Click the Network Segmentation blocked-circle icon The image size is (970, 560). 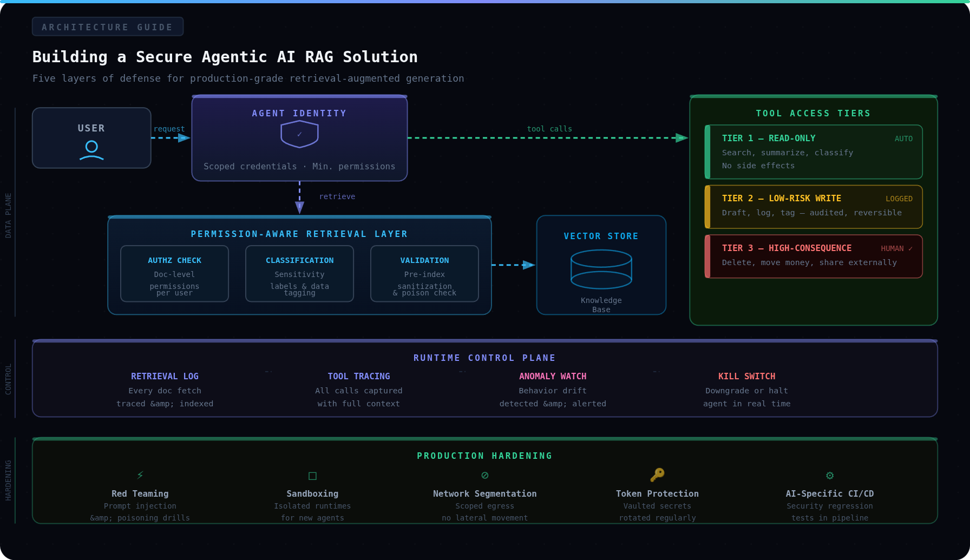point(485,475)
